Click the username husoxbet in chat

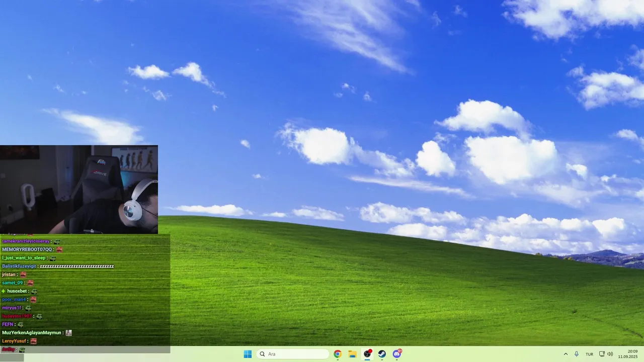17,291
